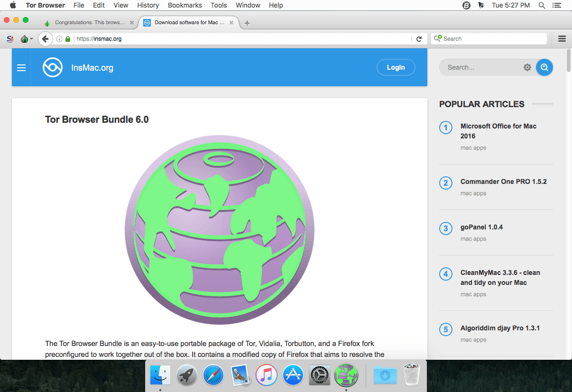Open the Algoriddim djay Pro 1.3.1 article
The image size is (572, 392).
[x=500, y=328]
